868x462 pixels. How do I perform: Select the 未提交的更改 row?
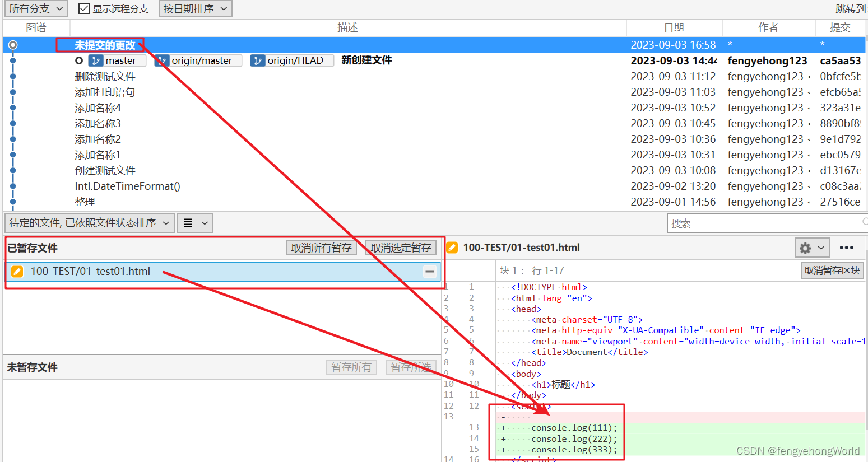[434, 45]
